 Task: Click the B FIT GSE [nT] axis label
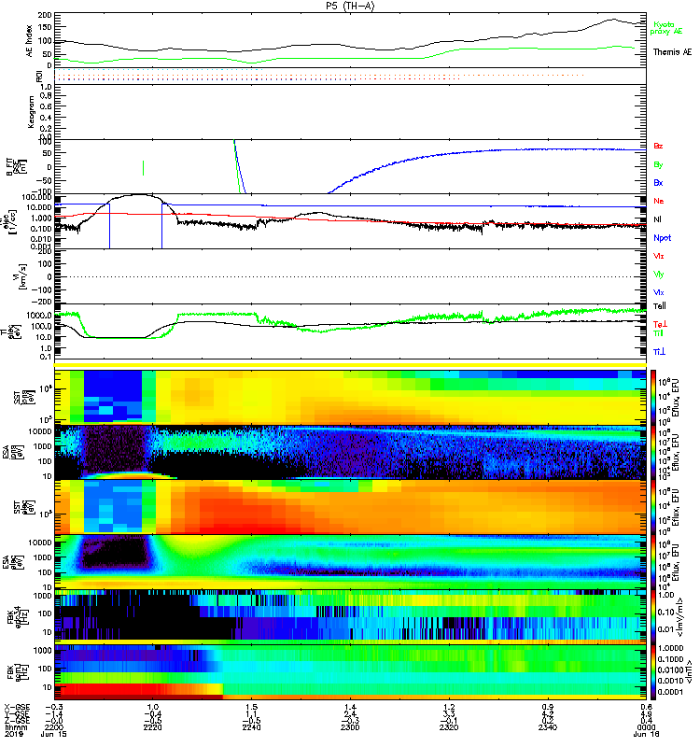(16, 167)
